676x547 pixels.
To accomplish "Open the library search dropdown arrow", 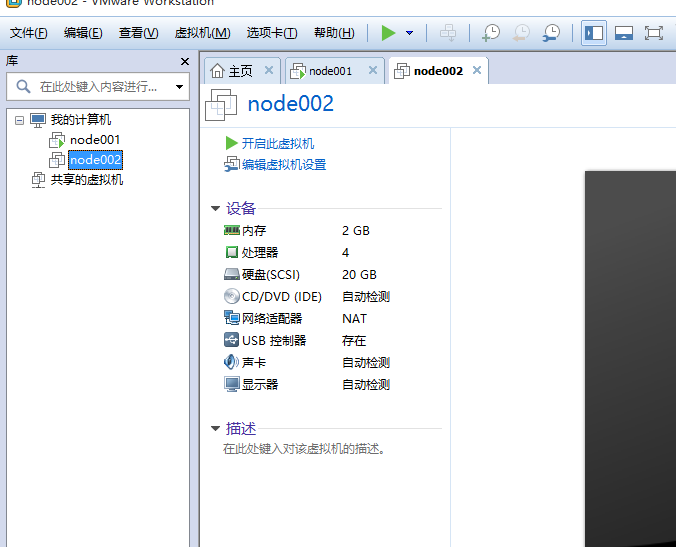I will coord(180,87).
